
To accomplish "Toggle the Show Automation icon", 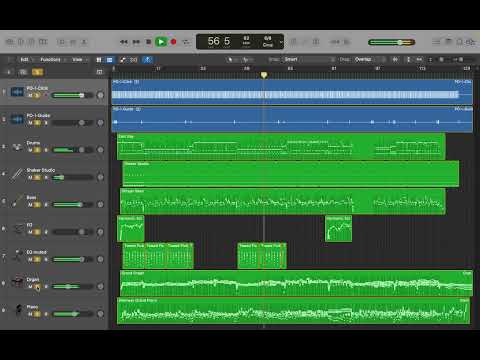I will (123, 60).
